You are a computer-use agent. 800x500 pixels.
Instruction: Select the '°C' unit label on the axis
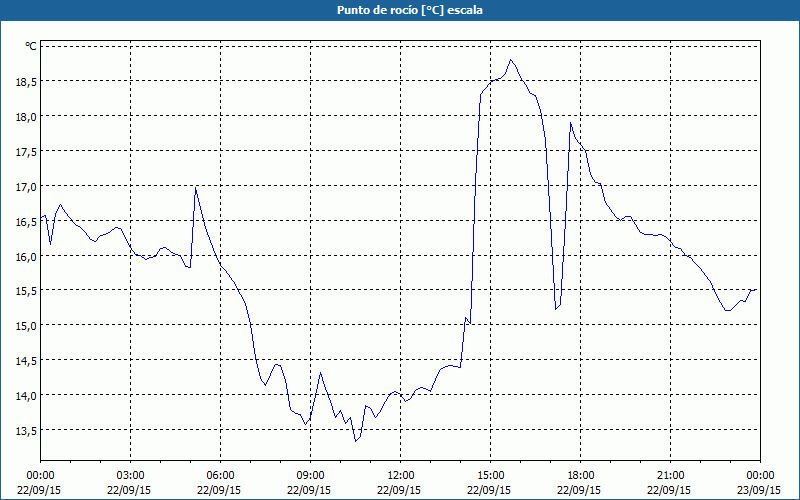31,46
